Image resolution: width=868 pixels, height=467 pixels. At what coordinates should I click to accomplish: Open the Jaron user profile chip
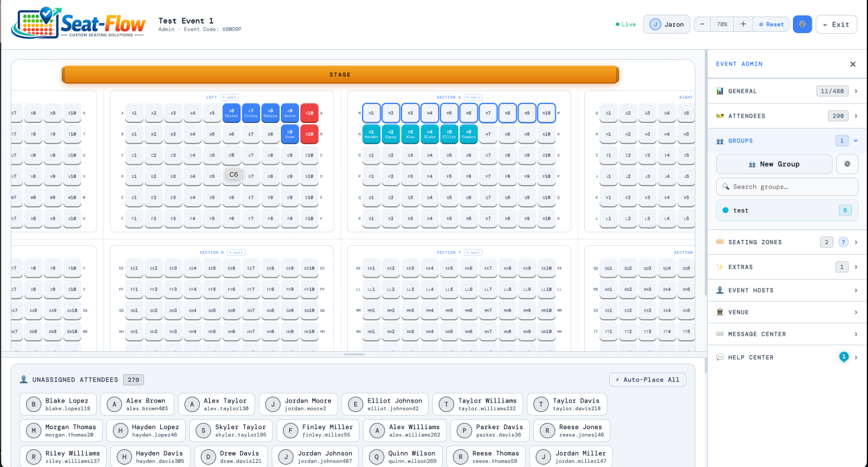point(666,24)
